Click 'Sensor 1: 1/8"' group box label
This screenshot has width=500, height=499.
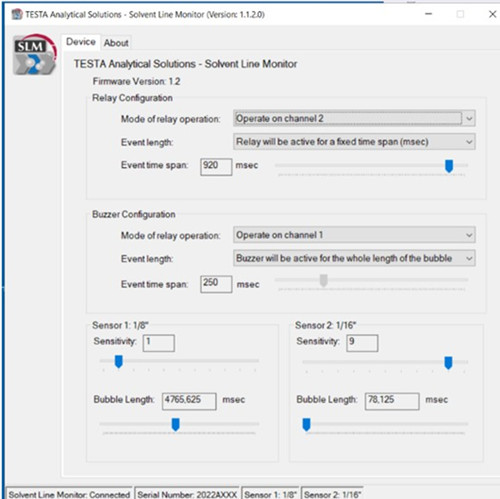[x=120, y=325]
